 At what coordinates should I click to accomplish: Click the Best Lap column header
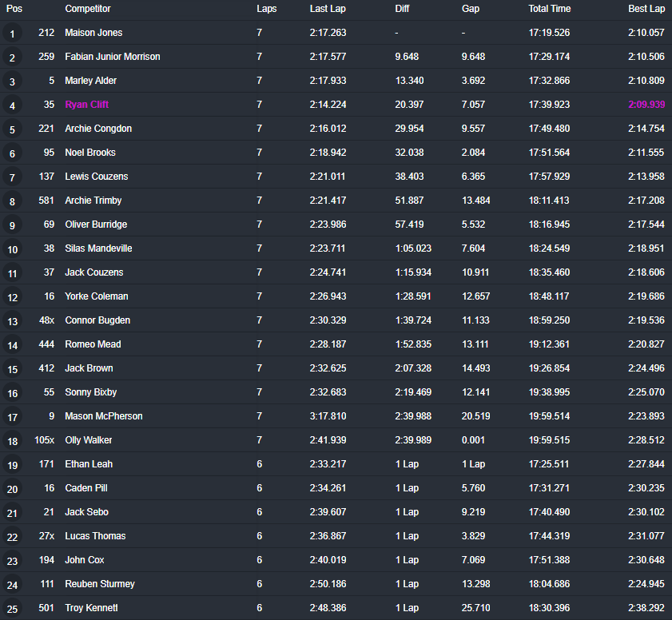646,9
